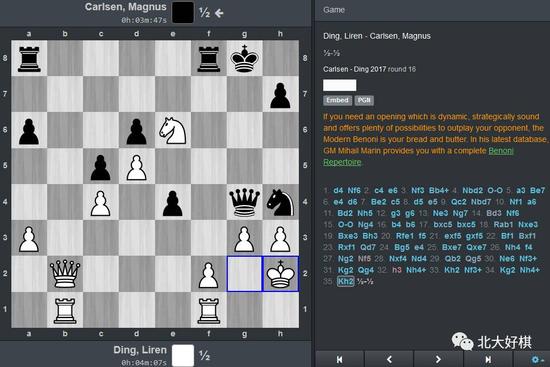The width and height of the screenshot is (550, 367).
Task: Click the white color box beside Ding
Action: [x=182, y=355]
